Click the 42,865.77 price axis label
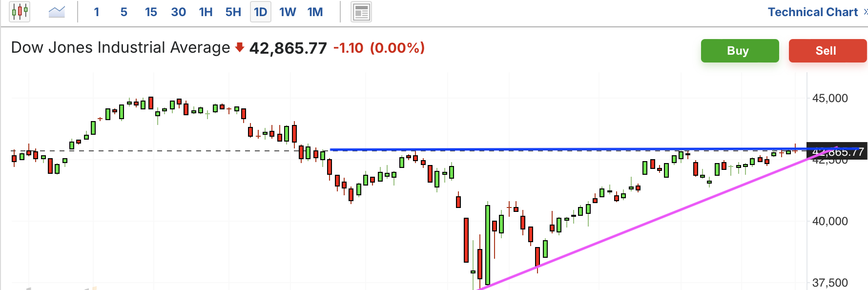 tap(837, 152)
